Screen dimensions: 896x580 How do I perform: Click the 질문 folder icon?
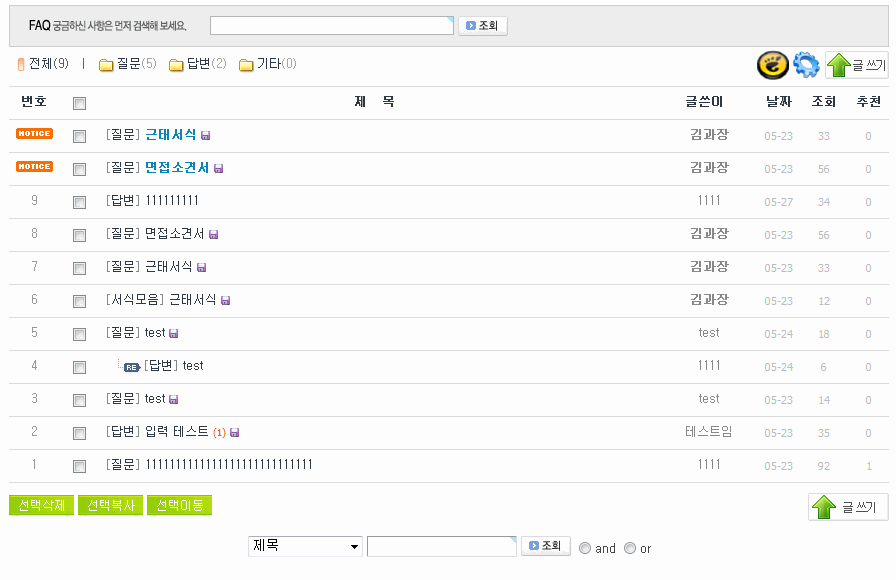tap(106, 65)
